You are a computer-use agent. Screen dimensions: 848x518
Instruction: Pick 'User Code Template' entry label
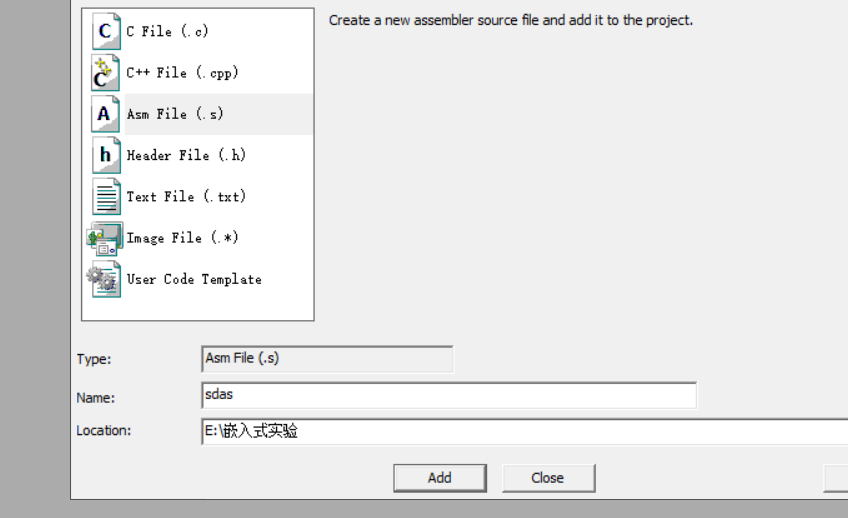coord(194,279)
